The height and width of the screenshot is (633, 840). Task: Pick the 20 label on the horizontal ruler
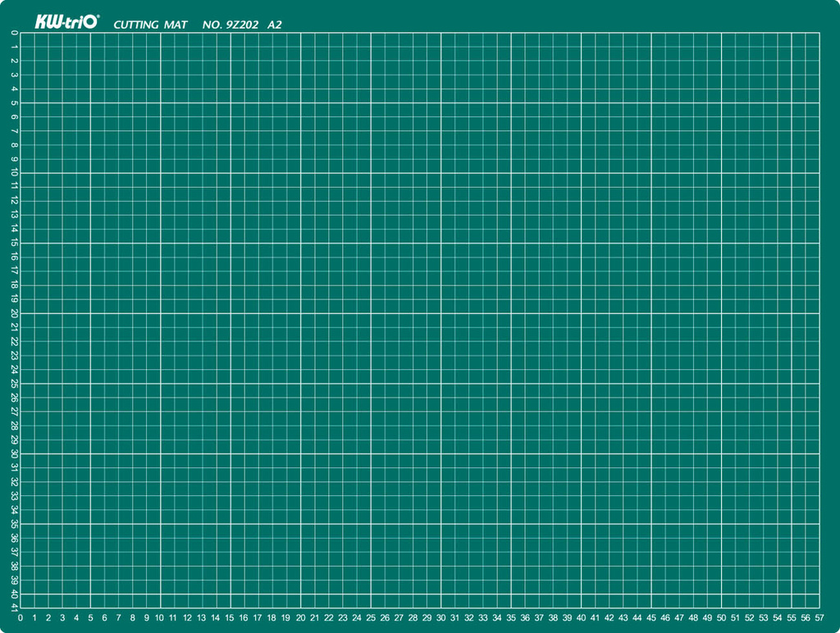[x=300, y=617]
